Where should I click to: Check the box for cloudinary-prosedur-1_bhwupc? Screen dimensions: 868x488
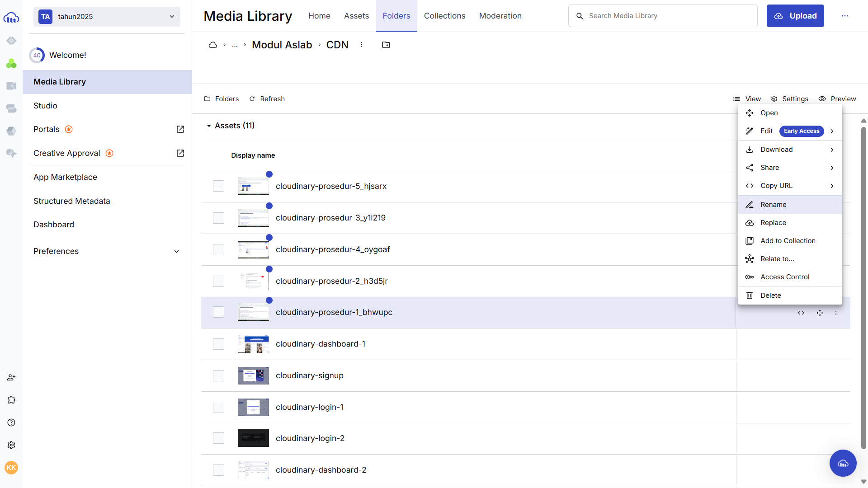tap(218, 312)
